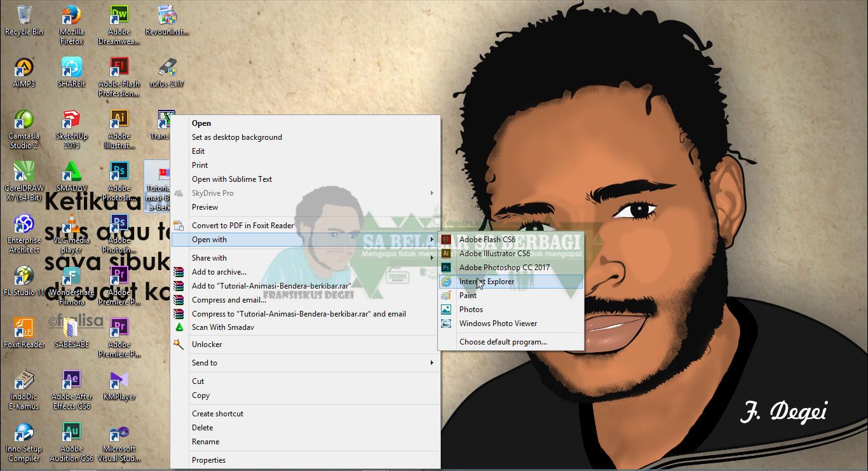The height and width of the screenshot is (471, 868).
Task: Select Add to "Tutorial-Animasi-Bendera-berkibar.rar"
Action: click(x=305, y=286)
